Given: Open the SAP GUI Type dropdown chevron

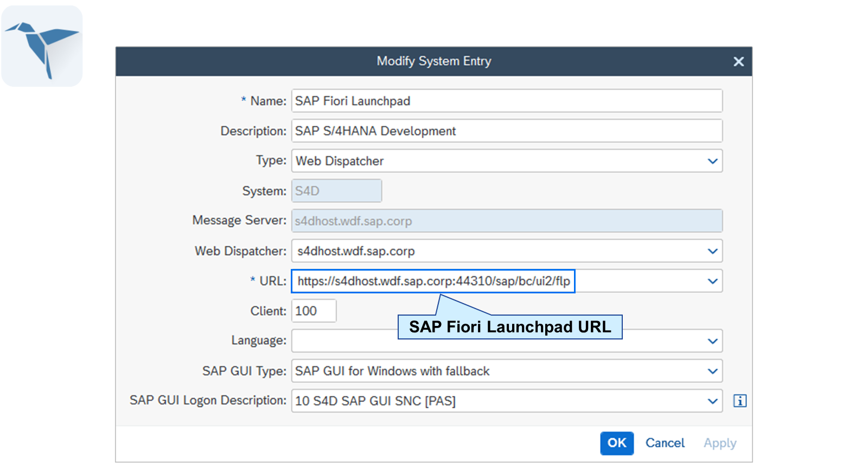Looking at the screenshot, I should [712, 371].
